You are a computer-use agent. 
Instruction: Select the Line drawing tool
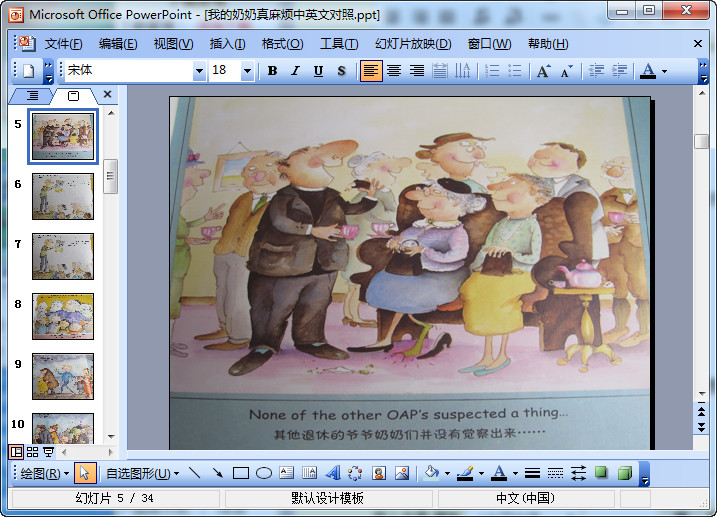[195, 473]
